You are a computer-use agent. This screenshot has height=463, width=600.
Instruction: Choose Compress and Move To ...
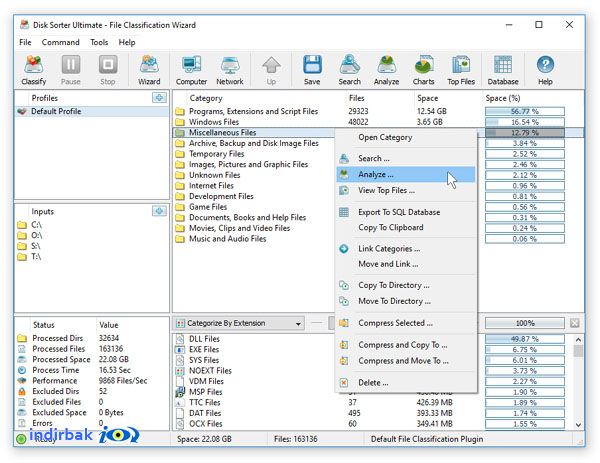tap(406, 361)
